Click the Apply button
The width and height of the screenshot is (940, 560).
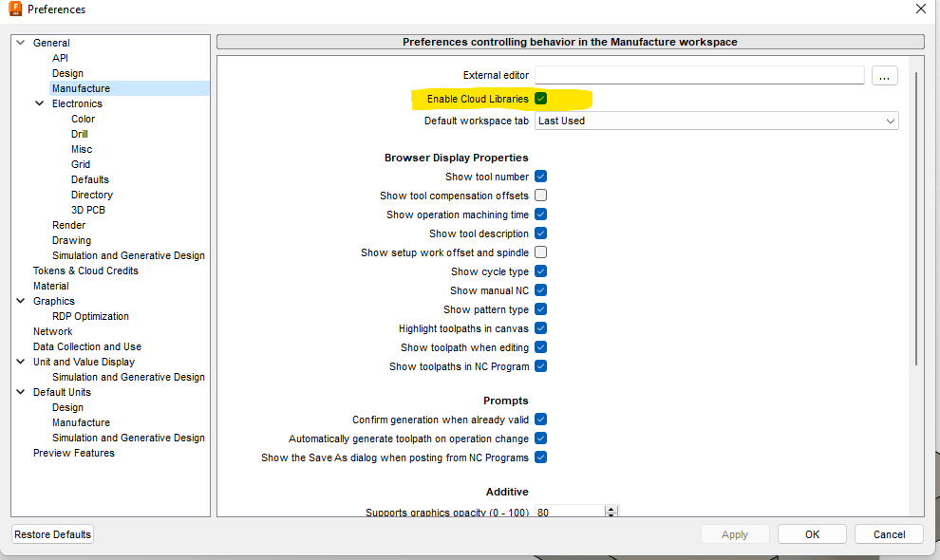pos(735,534)
